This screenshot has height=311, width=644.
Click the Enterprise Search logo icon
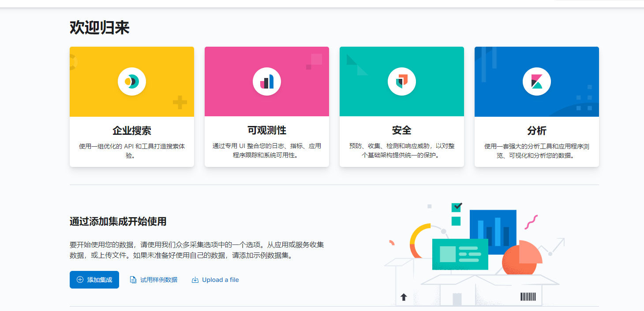[x=132, y=81]
